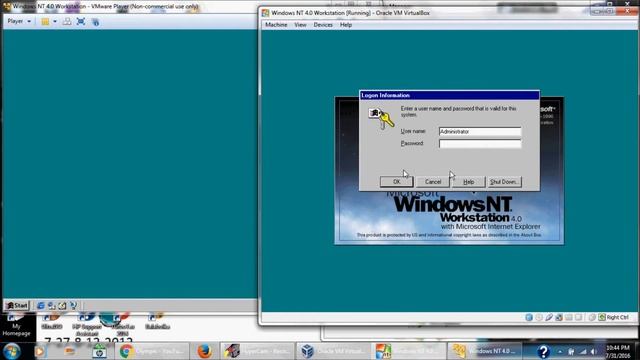Click Cancel in the Logon Information dialog
The image size is (640, 360).
(x=433, y=182)
